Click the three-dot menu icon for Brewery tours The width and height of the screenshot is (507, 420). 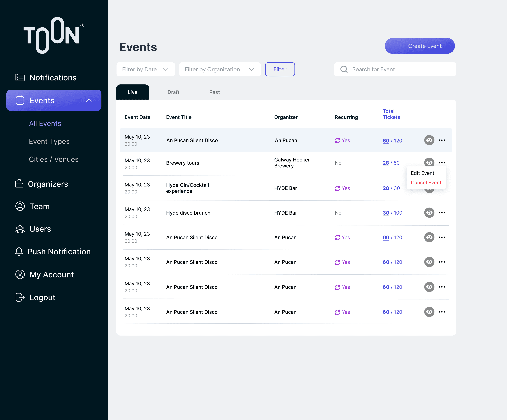[442, 162]
